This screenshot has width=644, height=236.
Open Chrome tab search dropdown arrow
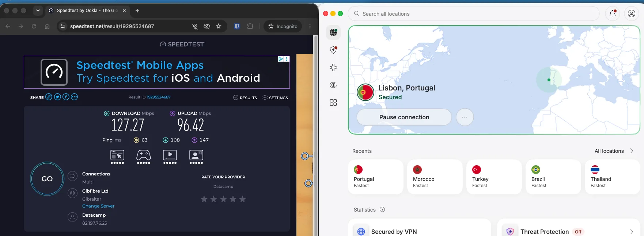click(38, 11)
